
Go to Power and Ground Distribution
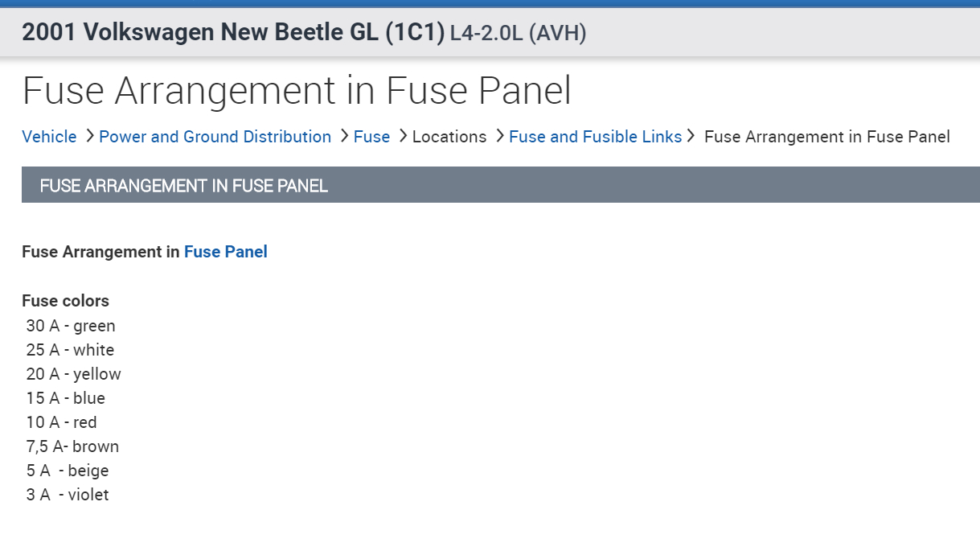pyautogui.click(x=215, y=137)
